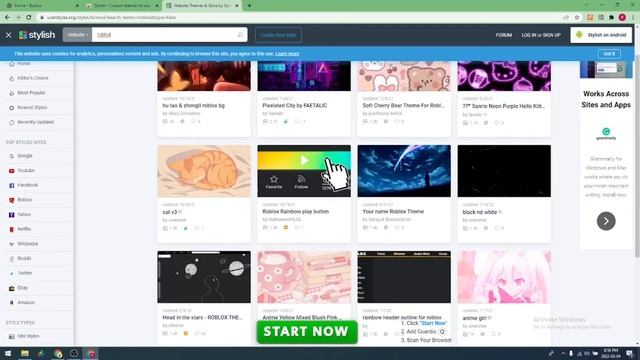Click the Wikipedia site icon in sidebar
This screenshot has height=360, width=640.
[x=11, y=244]
